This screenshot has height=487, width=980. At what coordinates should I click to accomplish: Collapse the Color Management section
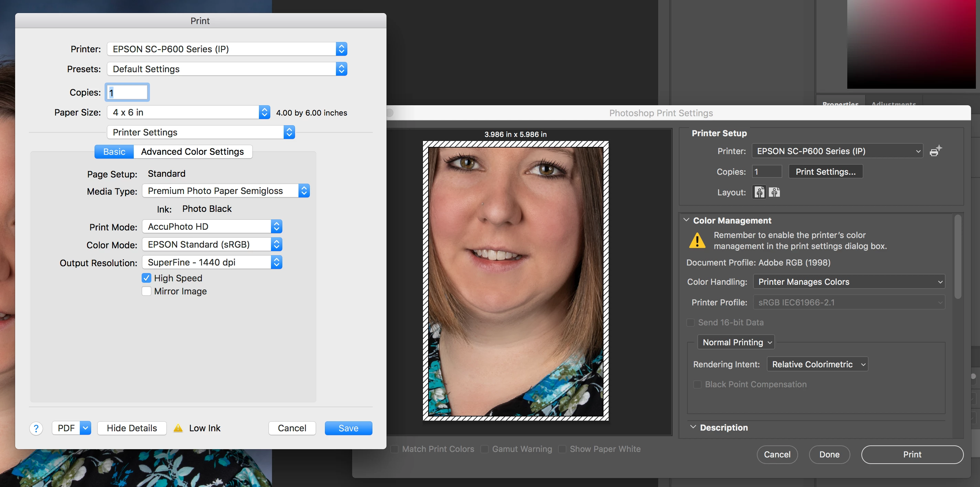click(x=686, y=220)
